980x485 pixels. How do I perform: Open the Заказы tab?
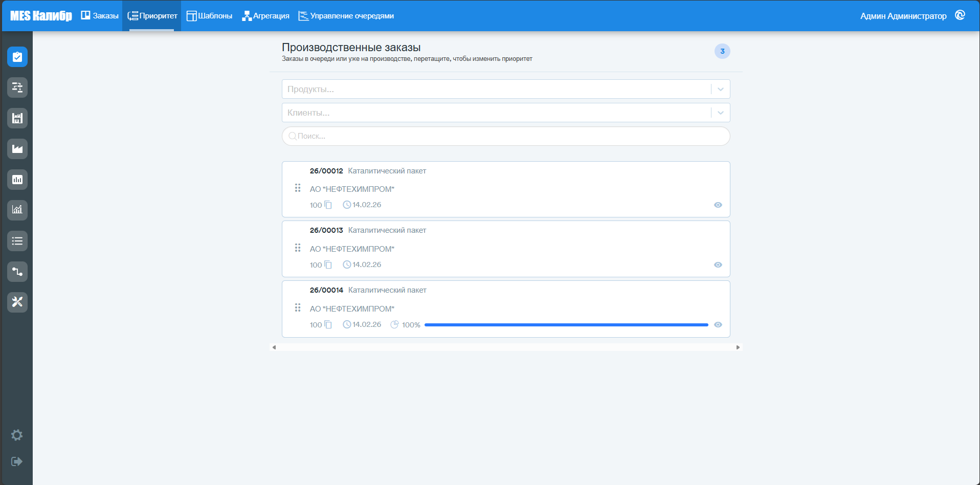100,16
